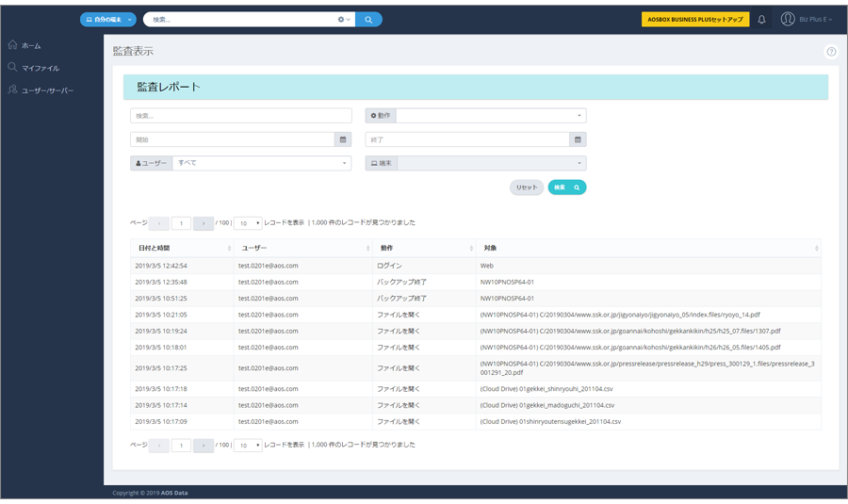The width and height of the screenshot is (848, 504).
Task: Click AOSBOX BUSINESS PLUS setup button
Action: (x=695, y=20)
